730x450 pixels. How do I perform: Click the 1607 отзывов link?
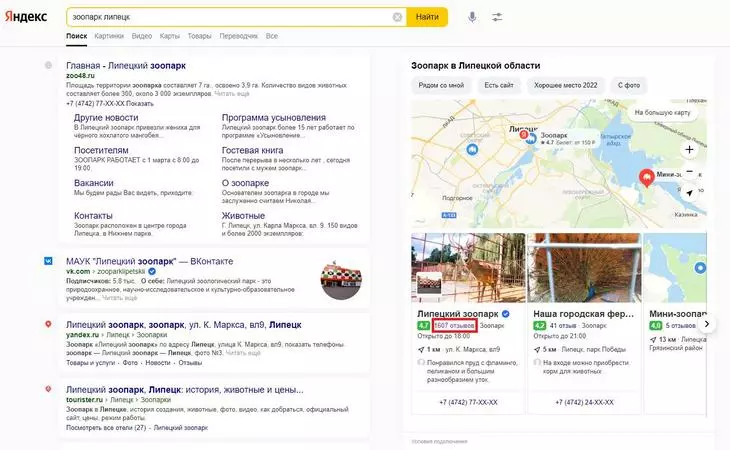[454, 326]
